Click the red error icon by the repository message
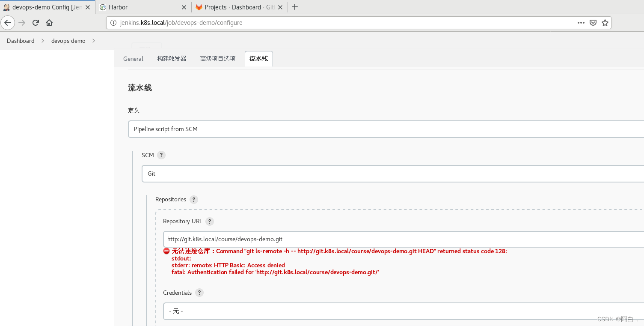644x326 pixels. [x=166, y=251]
